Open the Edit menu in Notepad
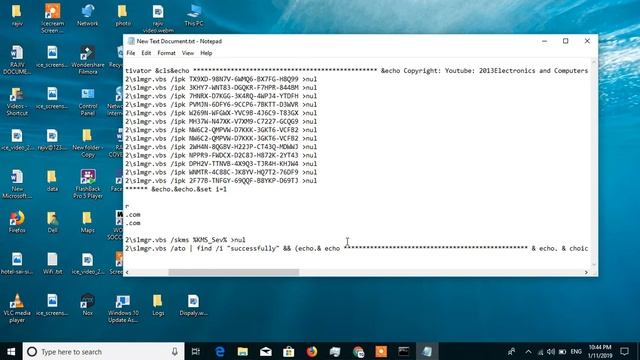Screen dimensions: 640x360 (146, 53)
